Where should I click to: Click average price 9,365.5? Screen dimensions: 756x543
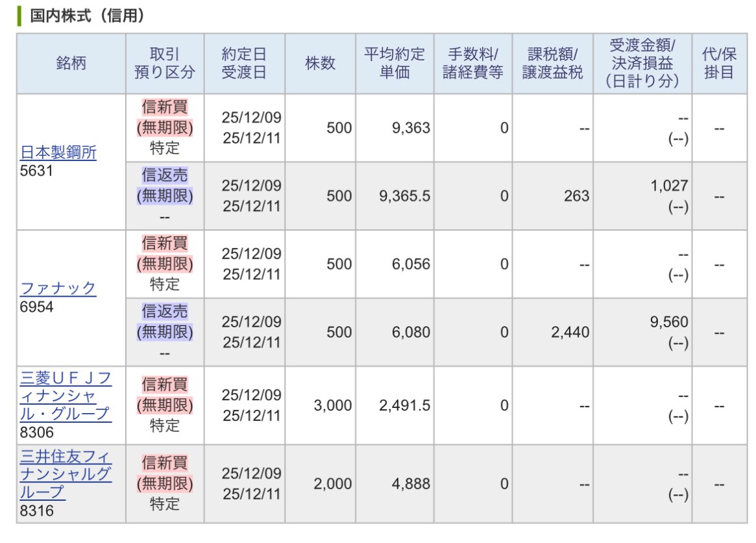coord(404,196)
